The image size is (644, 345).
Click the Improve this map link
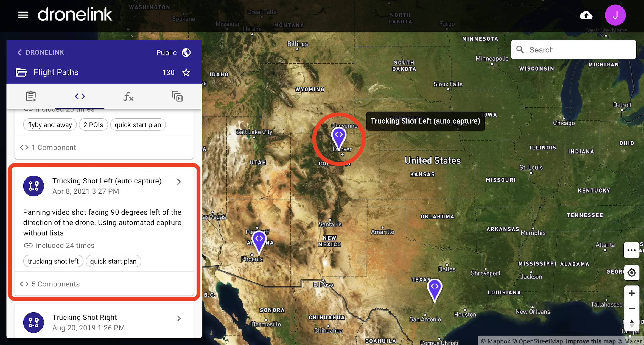pos(591,341)
